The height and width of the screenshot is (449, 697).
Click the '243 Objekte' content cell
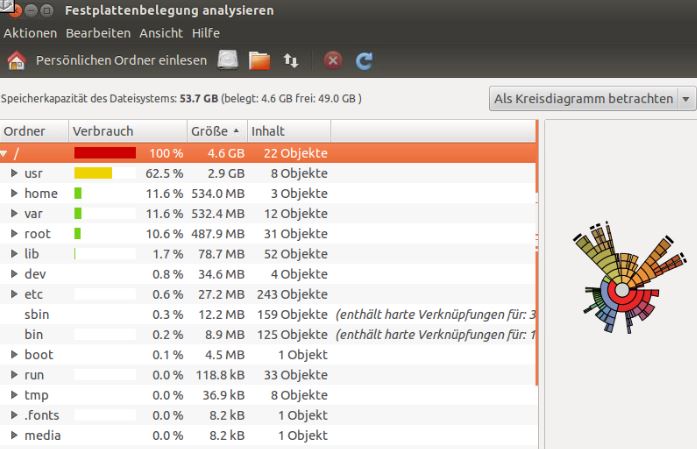point(292,294)
